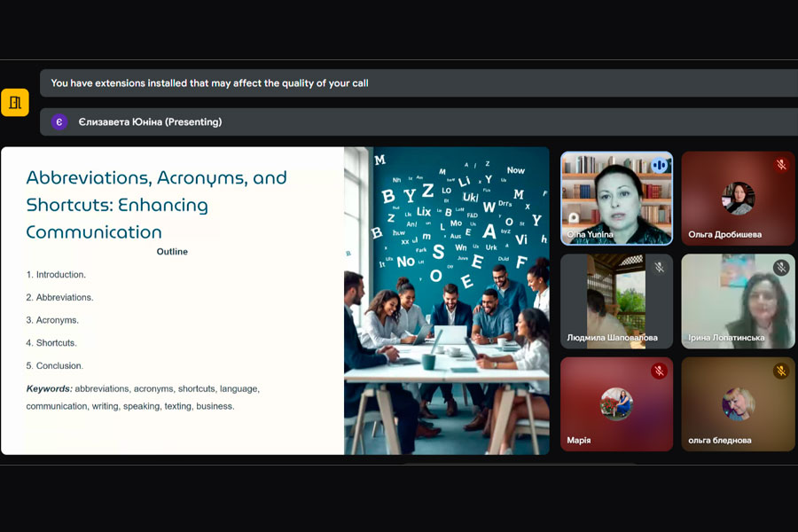
Task: Click the yellow door icon on the left
Action: point(15,103)
